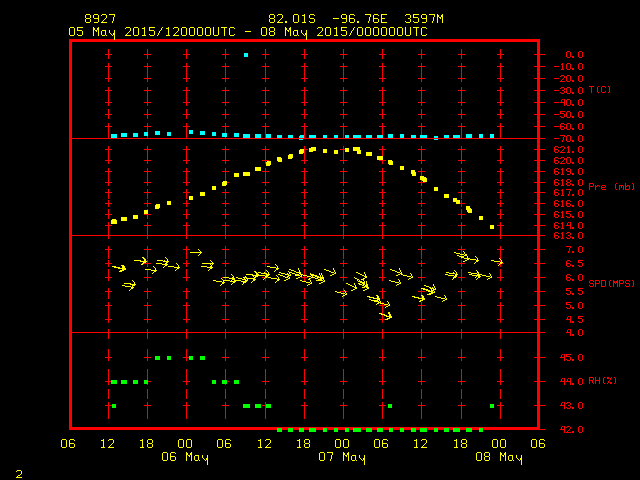The width and height of the screenshot is (640, 480).
Task: Click the page number 2 at bottom left
Action: 19,474
